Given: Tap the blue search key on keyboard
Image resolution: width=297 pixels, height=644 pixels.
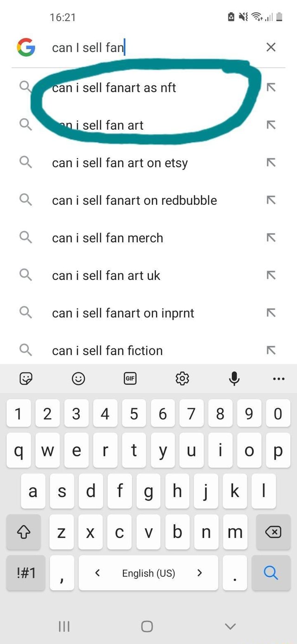Looking at the screenshot, I should tap(271, 573).
